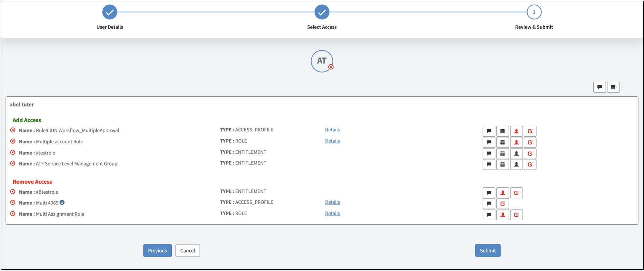Click the global comment icon above the list
Screen dimensions: 644x271
(599, 87)
